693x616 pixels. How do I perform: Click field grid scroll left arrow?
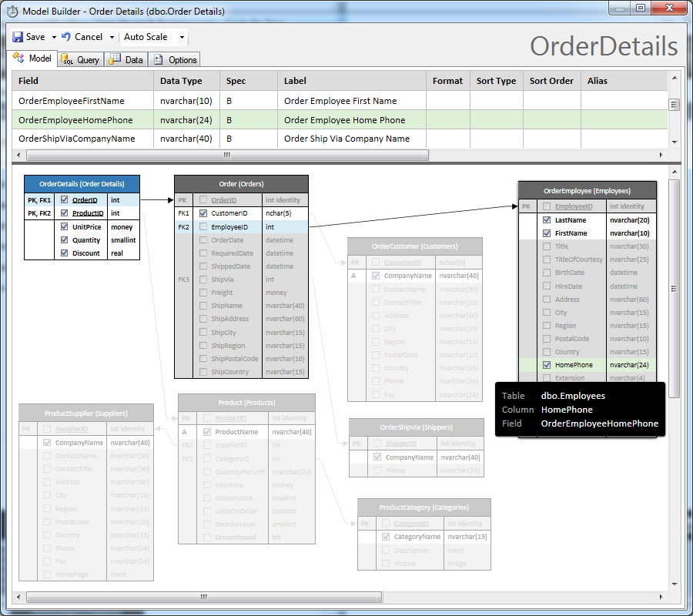pos(18,155)
